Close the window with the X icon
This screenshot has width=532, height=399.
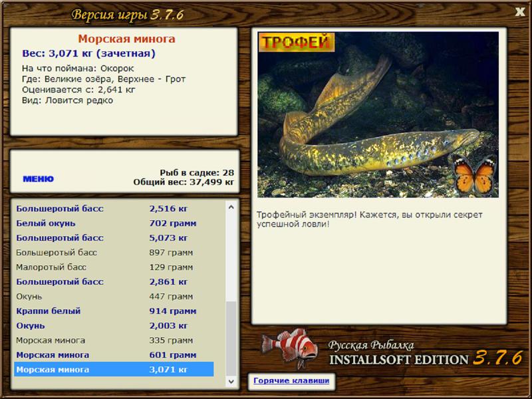click(520, 12)
